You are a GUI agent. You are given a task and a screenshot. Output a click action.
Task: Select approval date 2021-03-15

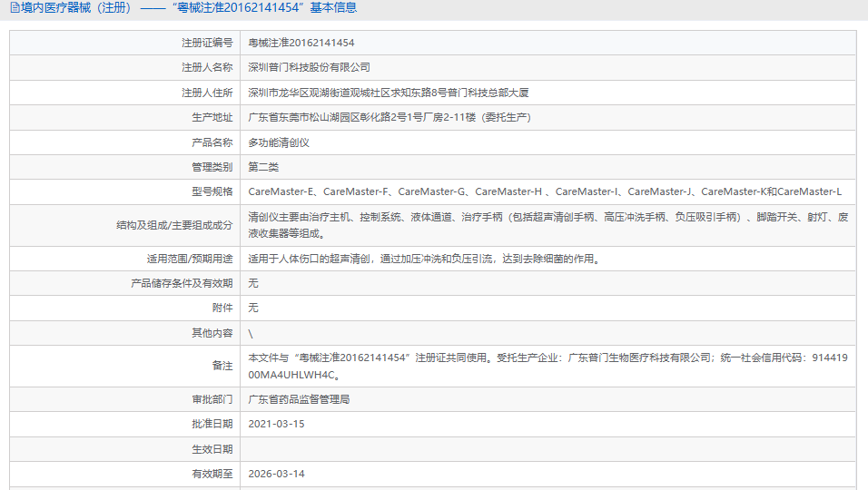coord(276,424)
